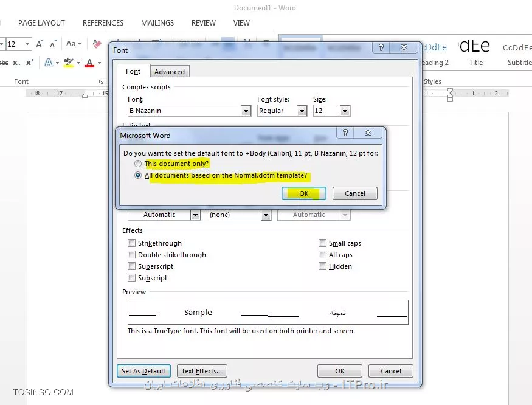Expand the complex scripts Font dropdown arrow

(x=246, y=111)
